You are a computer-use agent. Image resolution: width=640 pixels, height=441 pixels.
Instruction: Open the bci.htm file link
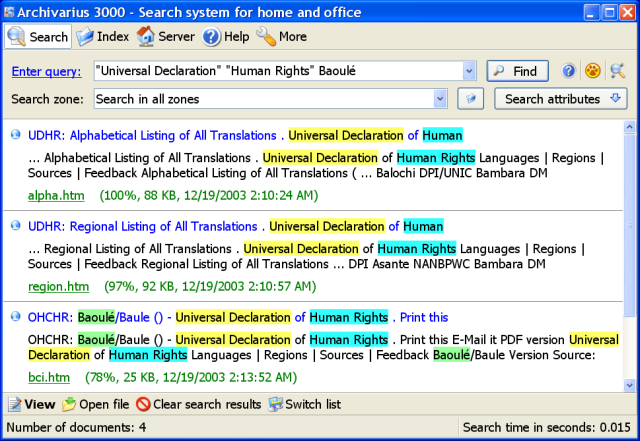[49, 377]
